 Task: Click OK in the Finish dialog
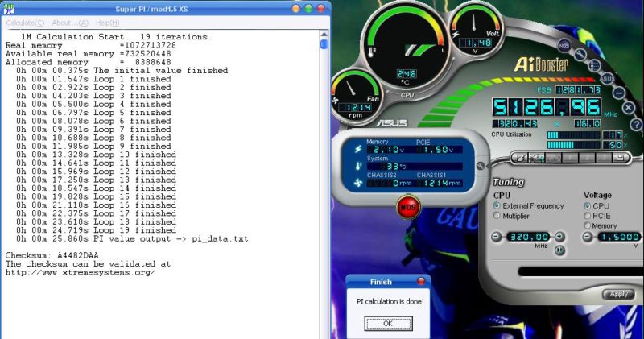pos(388,324)
